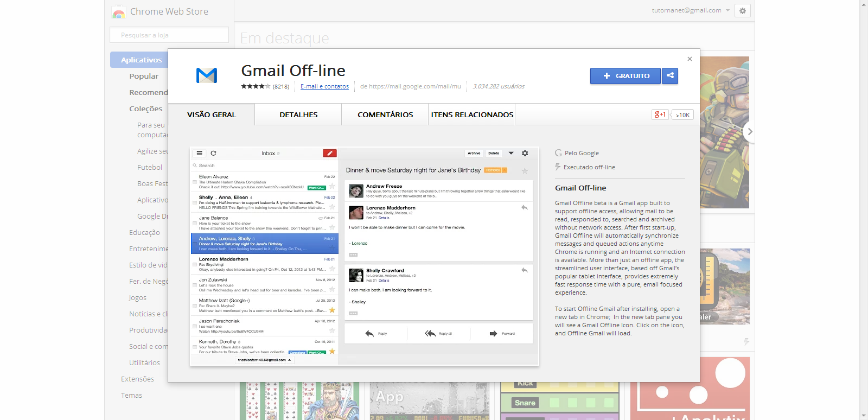Open the settings gear in the top bar
This screenshot has height=420, width=868.
tap(743, 10)
